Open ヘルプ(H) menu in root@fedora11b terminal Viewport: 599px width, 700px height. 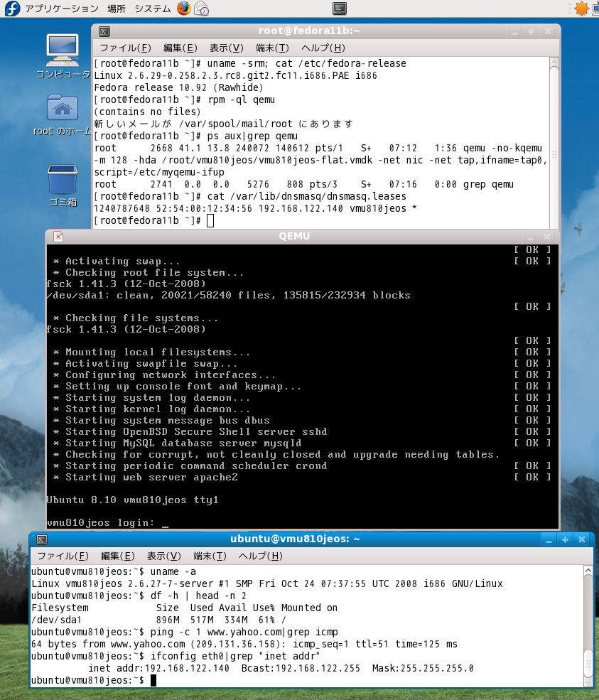(x=323, y=48)
